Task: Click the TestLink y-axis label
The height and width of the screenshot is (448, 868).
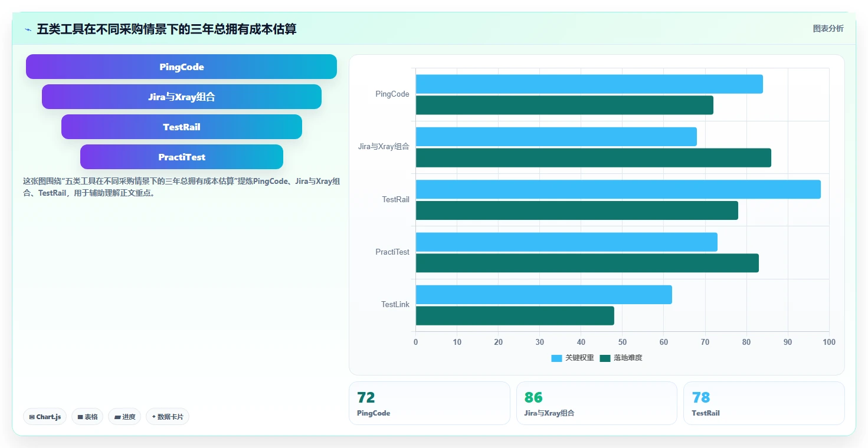Action: click(x=395, y=304)
